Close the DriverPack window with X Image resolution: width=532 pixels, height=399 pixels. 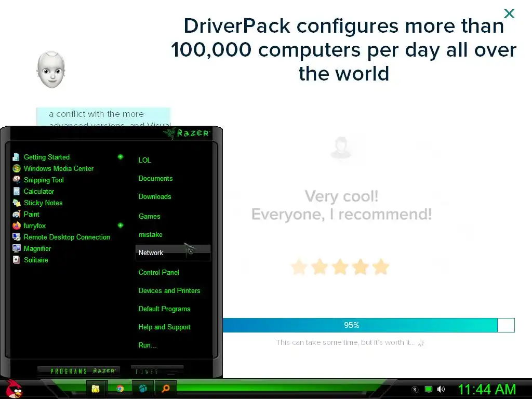click(509, 14)
